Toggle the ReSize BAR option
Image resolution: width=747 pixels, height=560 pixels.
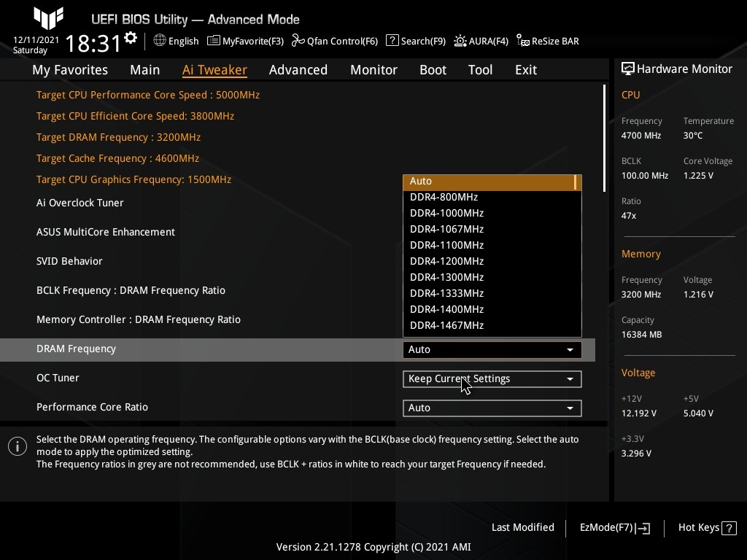pos(547,41)
